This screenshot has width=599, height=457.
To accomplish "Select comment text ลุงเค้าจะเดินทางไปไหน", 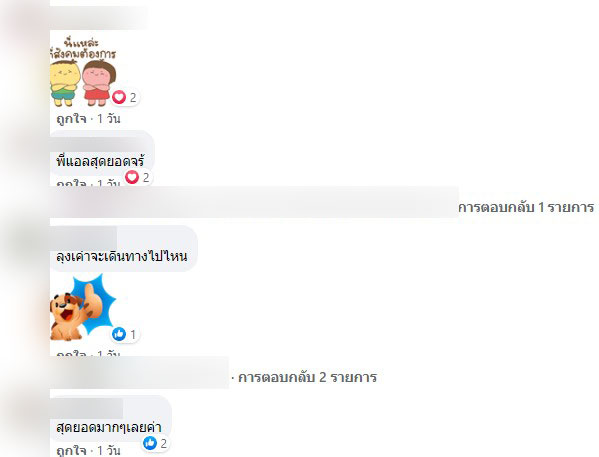I will click(x=121, y=256).
